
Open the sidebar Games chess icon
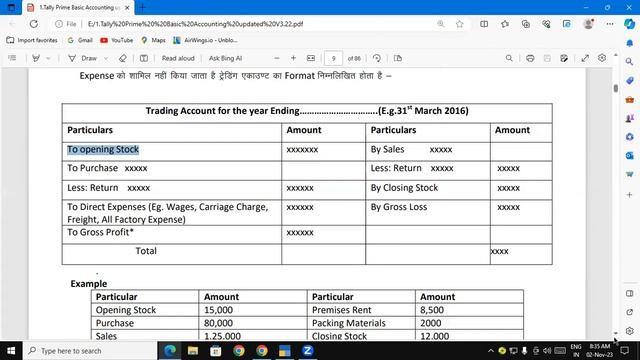pyautogui.click(x=629, y=118)
